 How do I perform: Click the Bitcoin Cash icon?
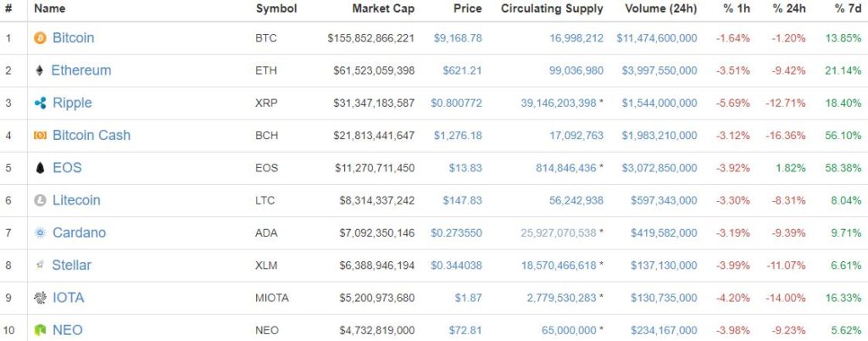(x=40, y=136)
